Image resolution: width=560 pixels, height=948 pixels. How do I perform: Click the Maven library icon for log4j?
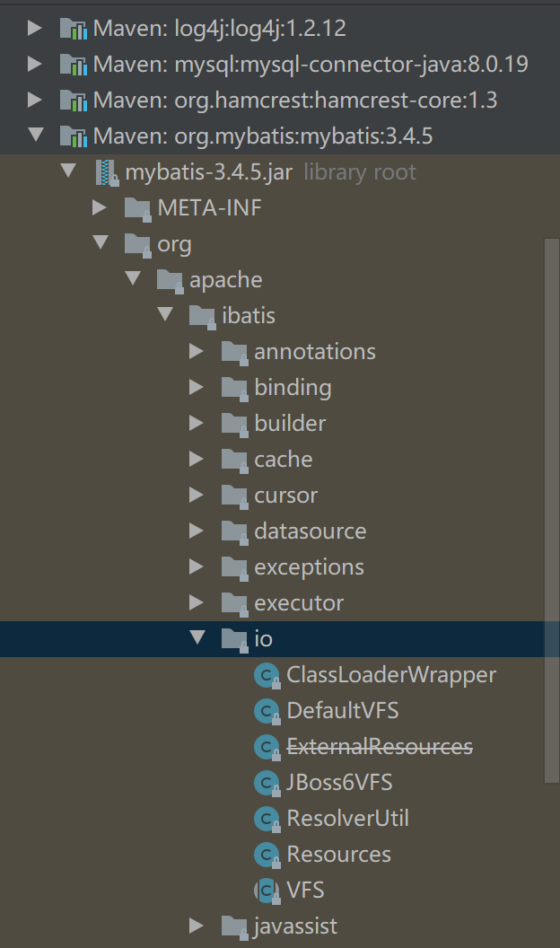pos(72,28)
